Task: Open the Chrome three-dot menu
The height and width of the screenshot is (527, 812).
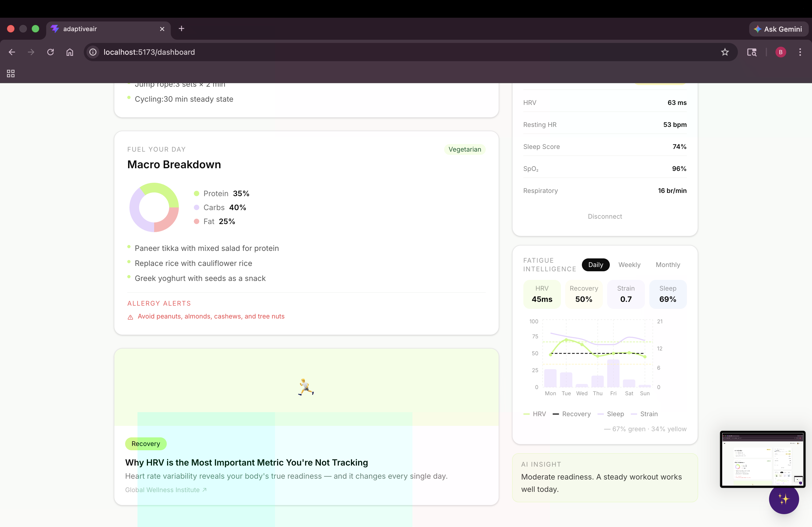Action: pos(800,52)
